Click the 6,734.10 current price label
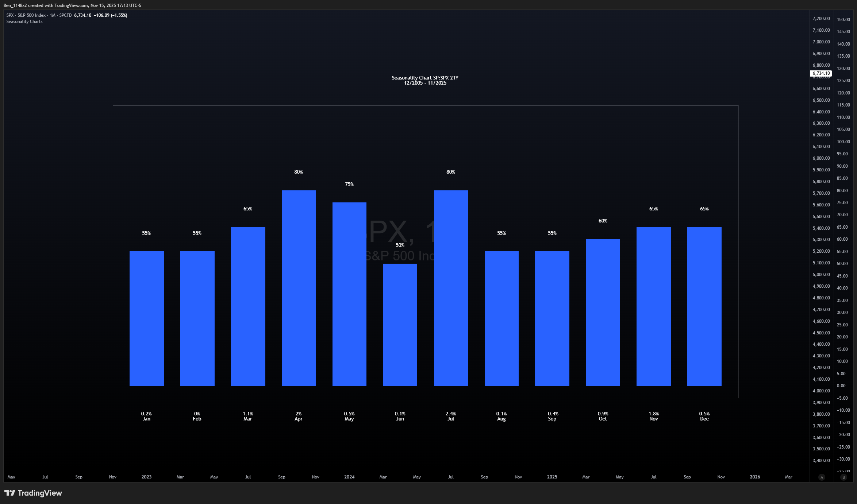This screenshot has height=504, width=857. tap(821, 73)
